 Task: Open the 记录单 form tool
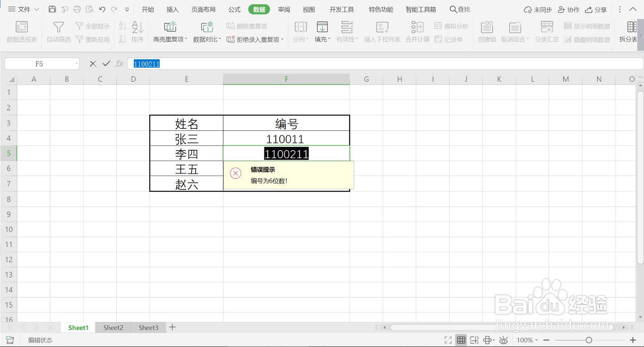tap(449, 39)
